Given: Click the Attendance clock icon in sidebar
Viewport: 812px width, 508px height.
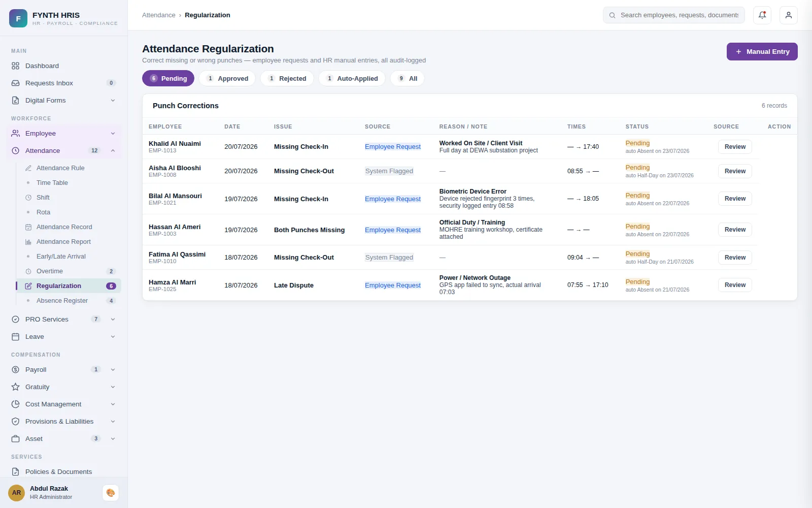Looking at the screenshot, I should [16, 151].
